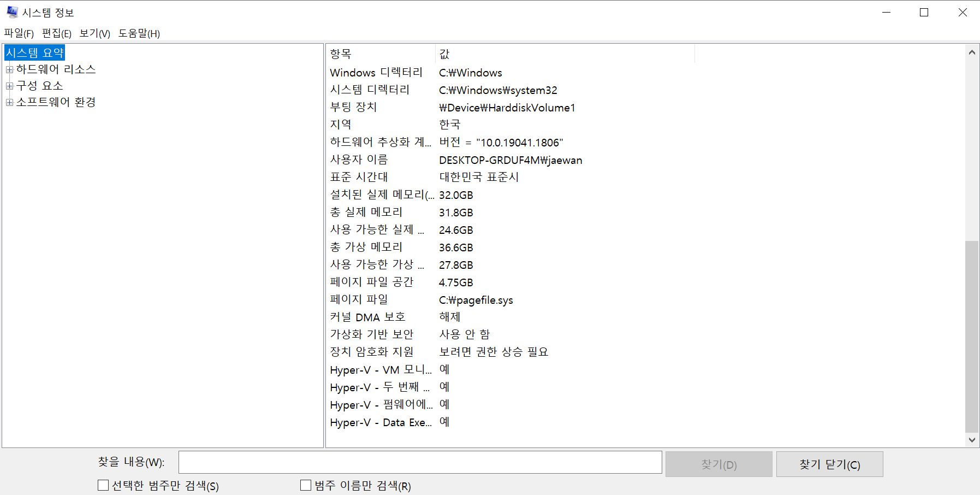Open the 도움말(H) menu
This screenshot has width=980, height=495.
coord(139,33)
